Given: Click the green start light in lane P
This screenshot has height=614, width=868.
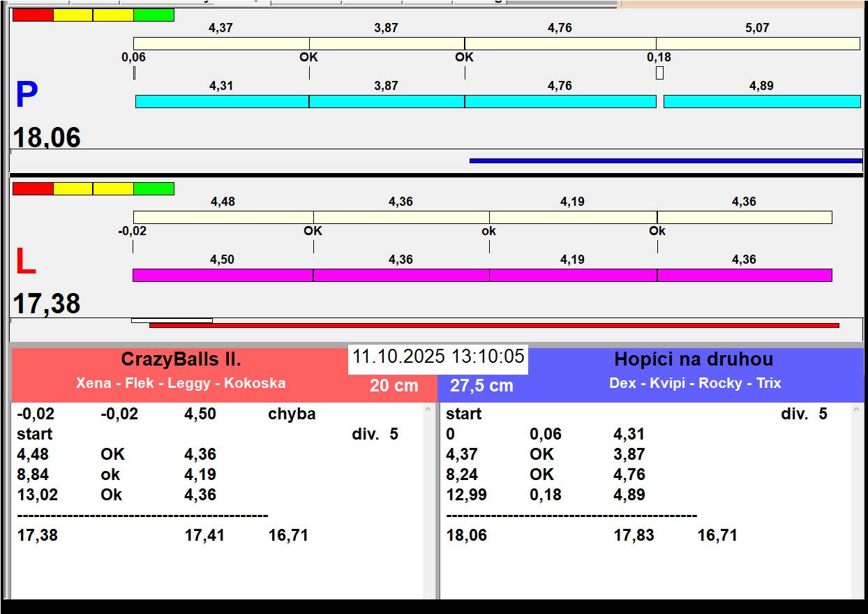Looking at the screenshot, I should [154, 15].
